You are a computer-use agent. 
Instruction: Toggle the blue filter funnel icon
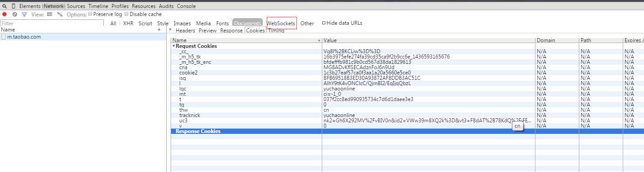(24, 14)
